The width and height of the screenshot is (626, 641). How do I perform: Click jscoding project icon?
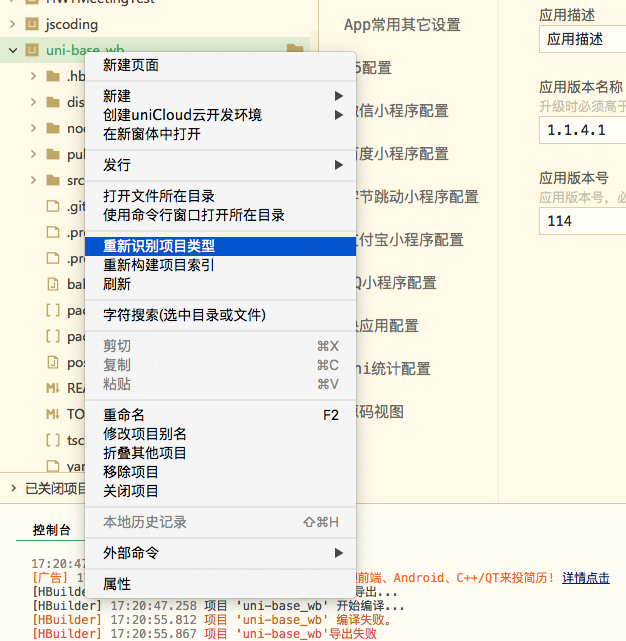(32, 24)
